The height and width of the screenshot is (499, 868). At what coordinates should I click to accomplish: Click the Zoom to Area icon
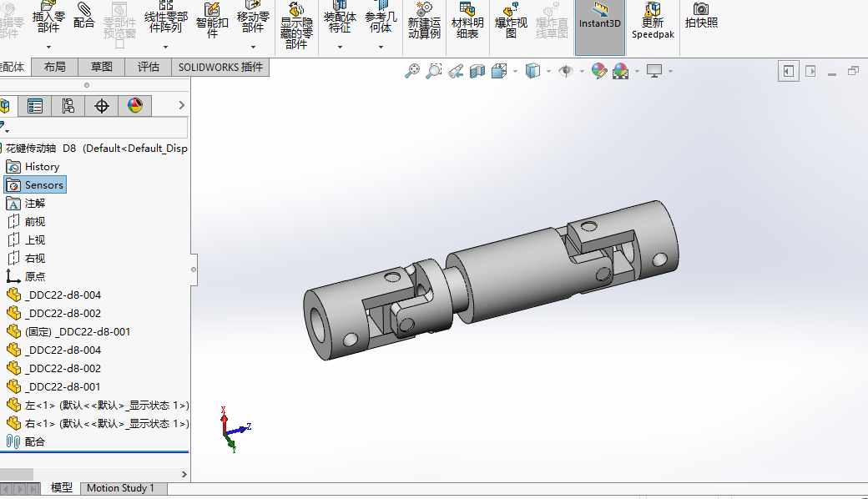pyautogui.click(x=433, y=71)
